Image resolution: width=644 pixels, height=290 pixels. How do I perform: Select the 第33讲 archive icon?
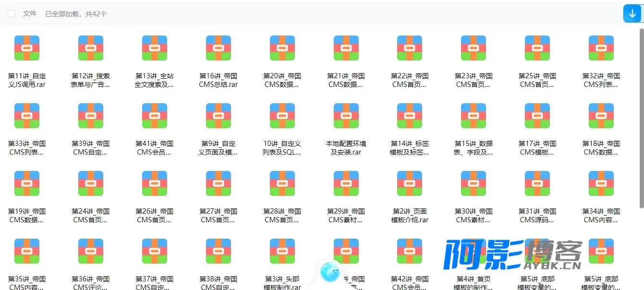pyautogui.click(x=27, y=116)
